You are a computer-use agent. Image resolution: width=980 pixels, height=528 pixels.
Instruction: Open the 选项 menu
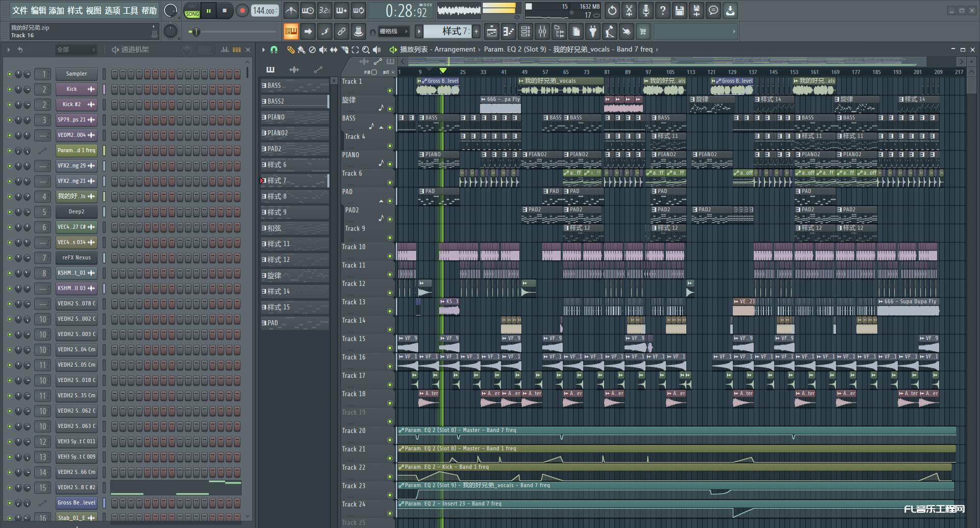coord(112,11)
